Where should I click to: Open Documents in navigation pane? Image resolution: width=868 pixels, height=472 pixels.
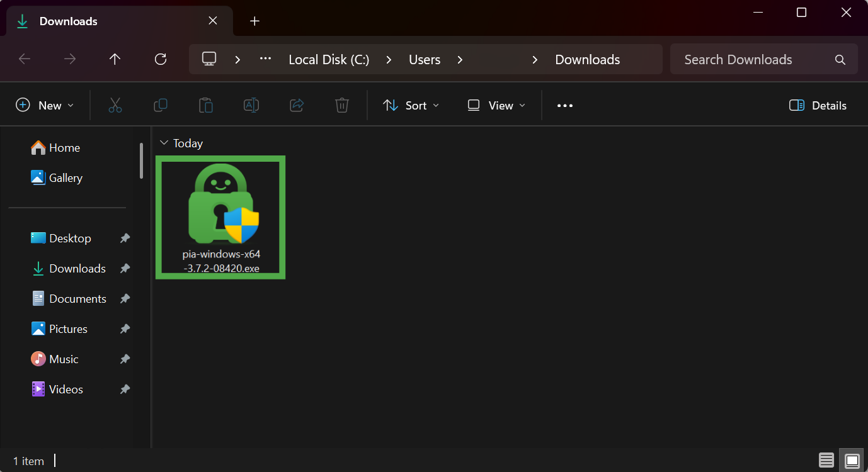click(69, 299)
